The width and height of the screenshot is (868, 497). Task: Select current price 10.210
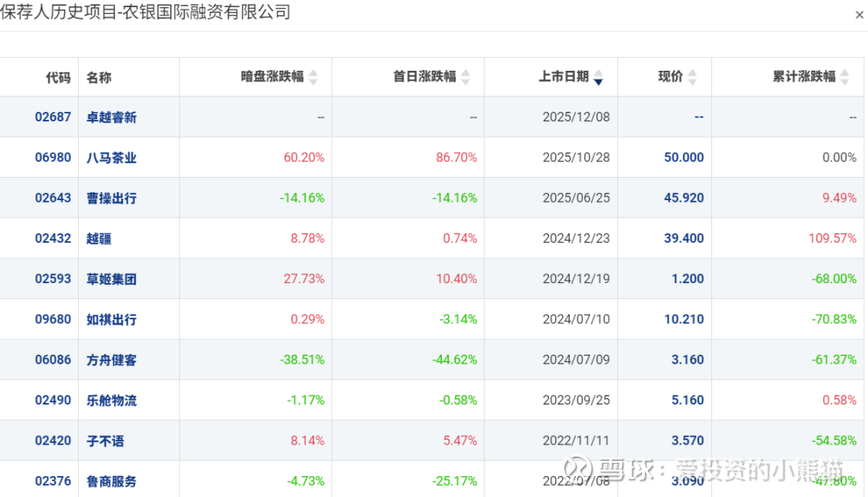click(684, 319)
